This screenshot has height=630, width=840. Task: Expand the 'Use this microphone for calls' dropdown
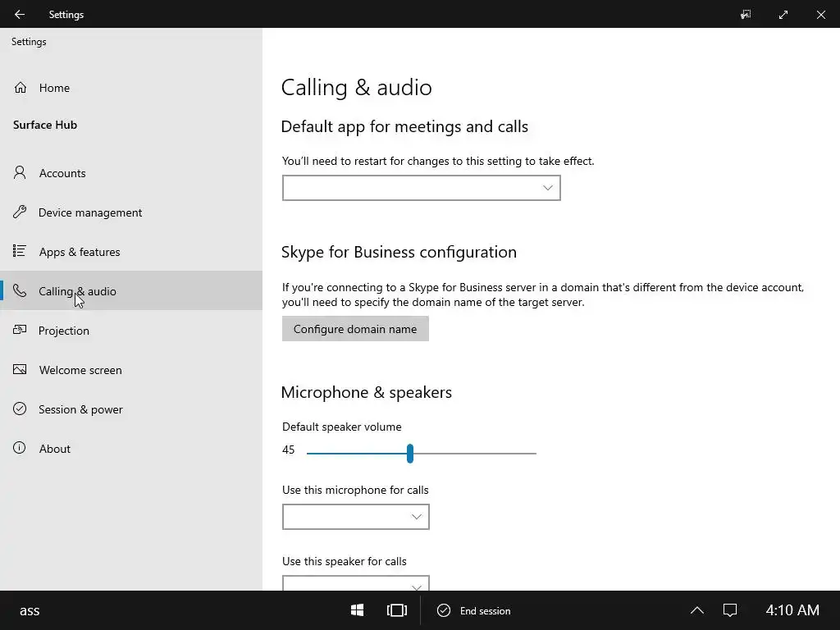(356, 517)
